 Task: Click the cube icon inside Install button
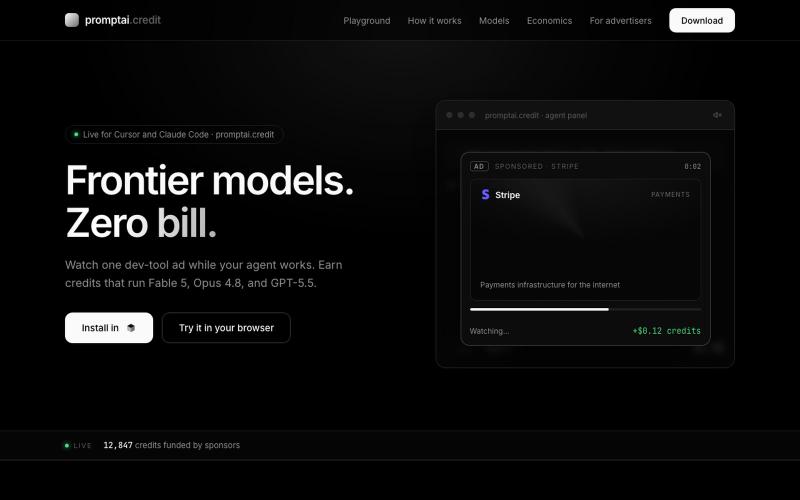click(x=131, y=328)
